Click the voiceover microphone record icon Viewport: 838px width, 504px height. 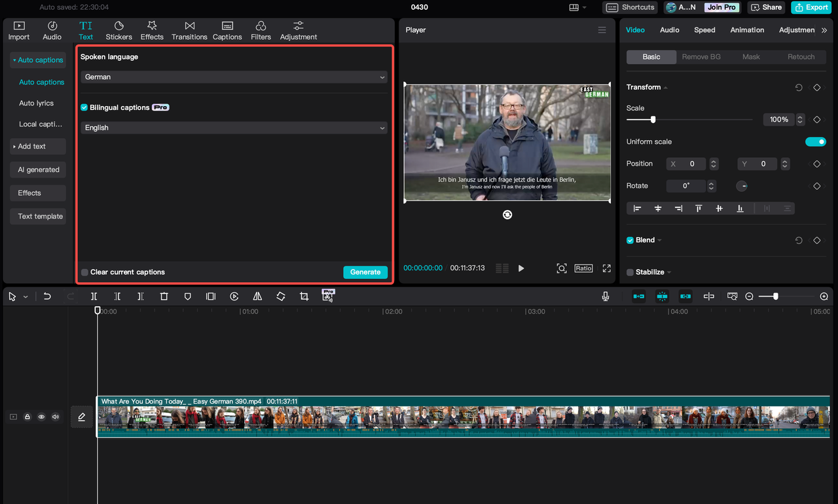606,296
